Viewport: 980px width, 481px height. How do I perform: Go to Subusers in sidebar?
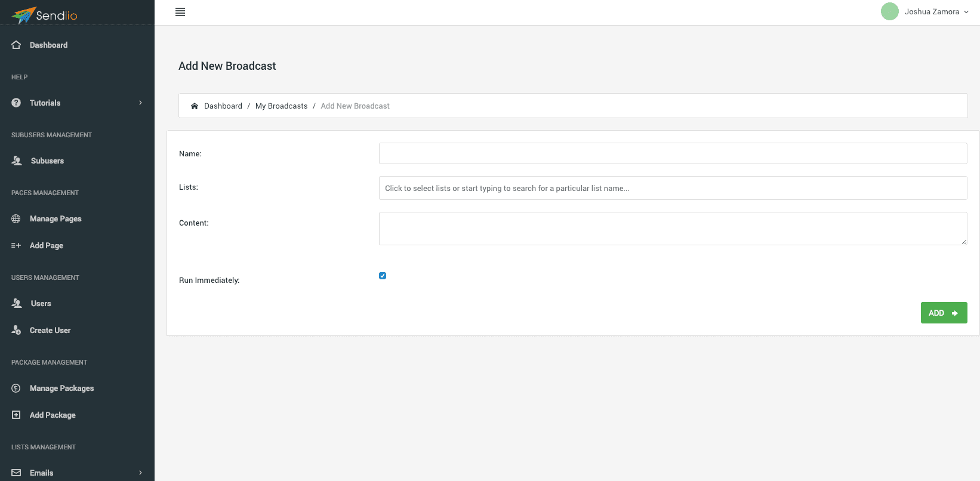pyautogui.click(x=47, y=161)
